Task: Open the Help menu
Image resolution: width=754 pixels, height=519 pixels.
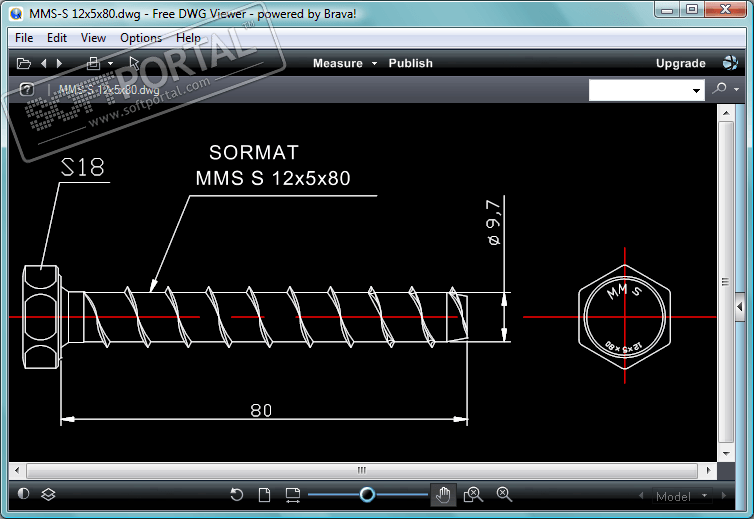Action: (188, 38)
